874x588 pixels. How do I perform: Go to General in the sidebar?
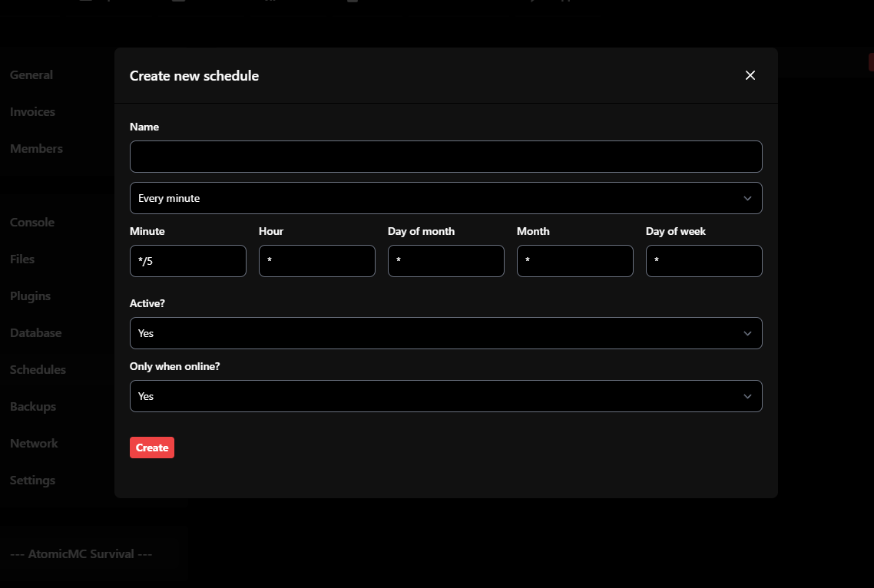coord(31,75)
